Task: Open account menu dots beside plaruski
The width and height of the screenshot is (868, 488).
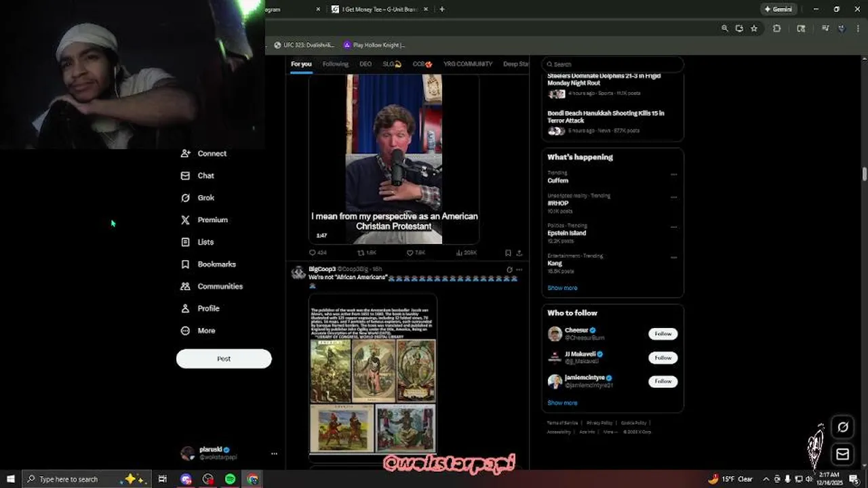Action: [274, 453]
